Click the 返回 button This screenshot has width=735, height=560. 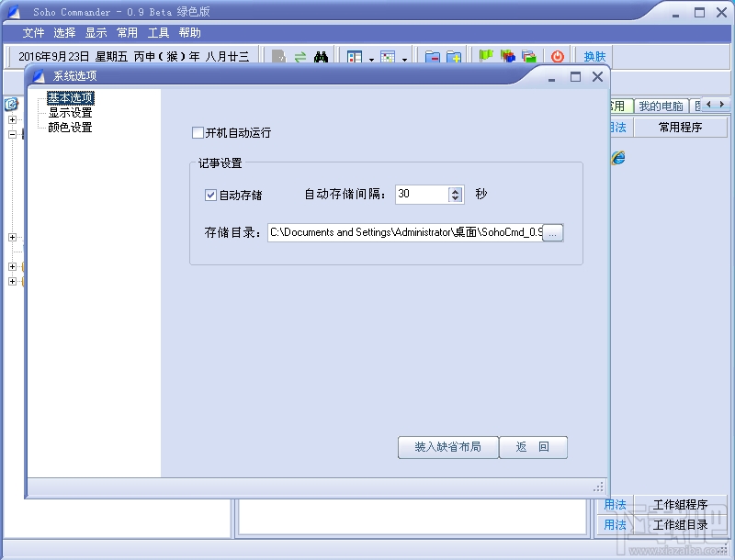tap(533, 447)
